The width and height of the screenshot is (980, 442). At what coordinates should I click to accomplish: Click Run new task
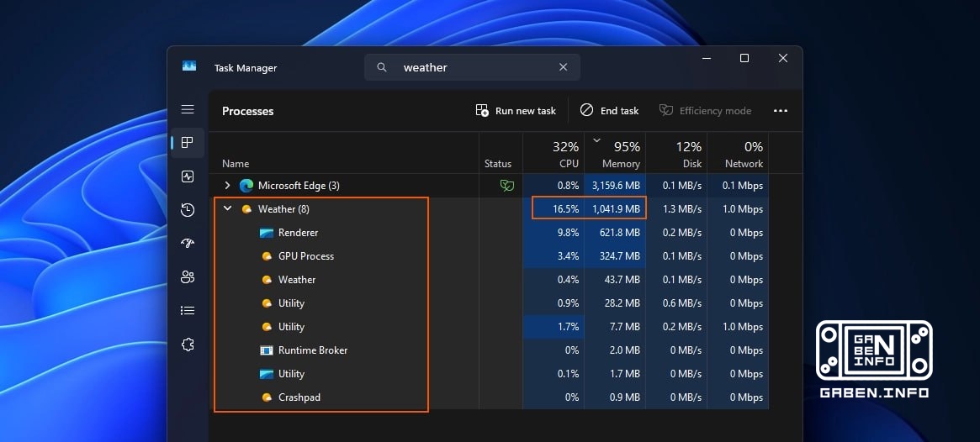[x=516, y=111]
